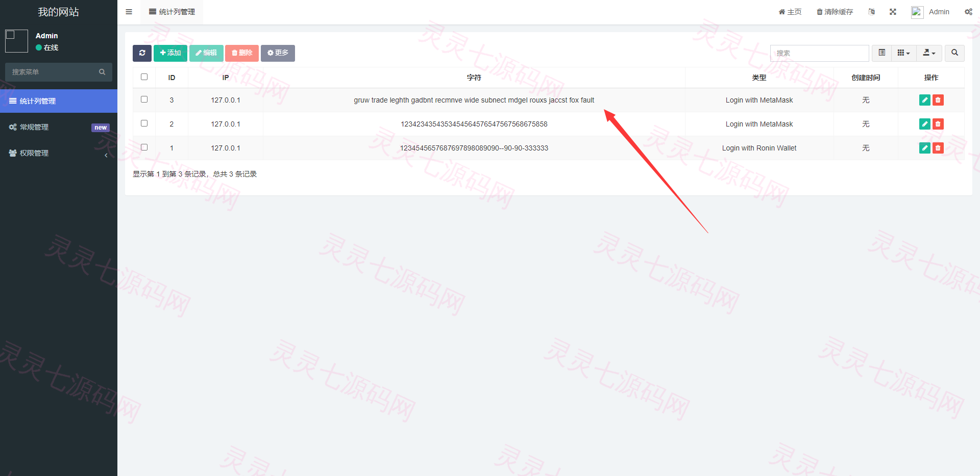Edit the Ronin Wallet row
Image resolution: width=980 pixels, height=476 pixels.
(924, 148)
